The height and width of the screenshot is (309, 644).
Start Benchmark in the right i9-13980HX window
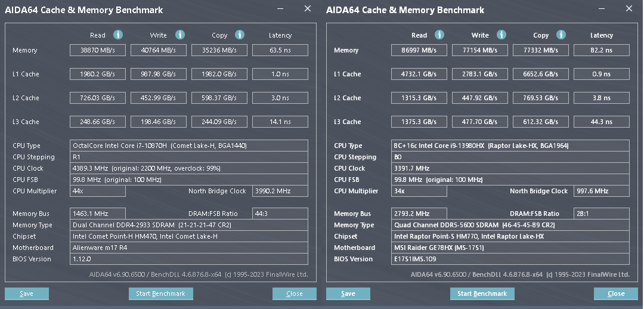pyautogui.click(x=482, y=293)
